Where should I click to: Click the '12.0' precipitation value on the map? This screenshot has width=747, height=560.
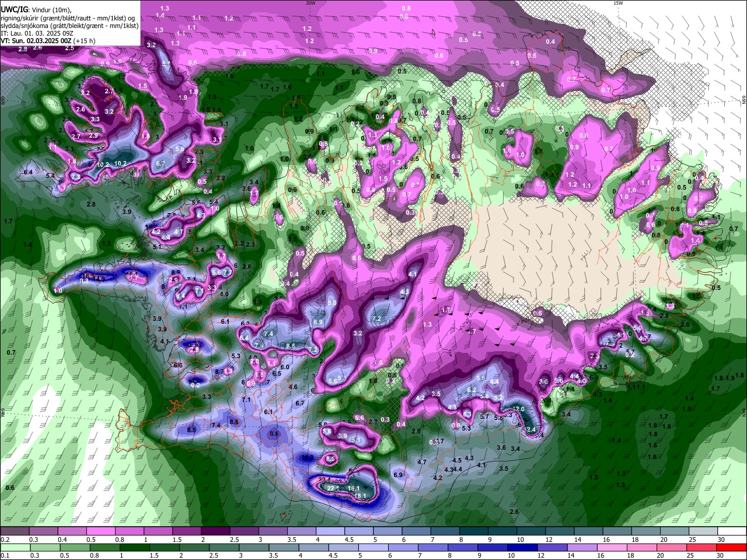tap(519, 409)
